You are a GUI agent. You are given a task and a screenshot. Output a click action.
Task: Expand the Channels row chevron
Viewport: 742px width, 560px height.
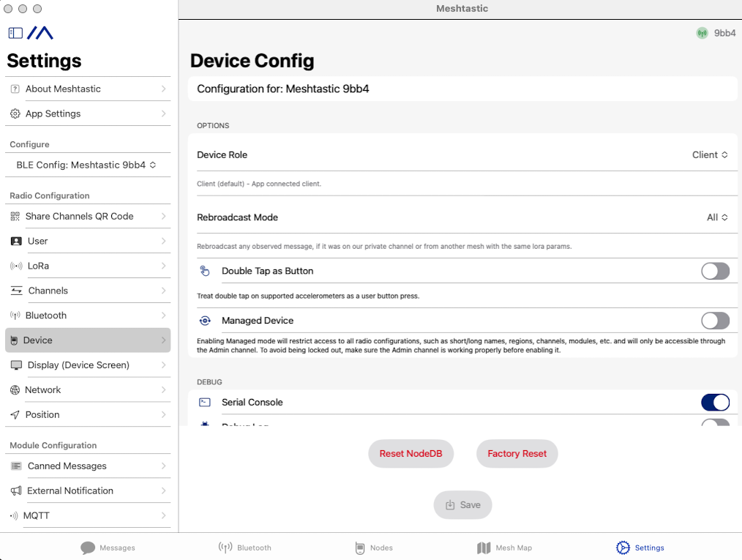pyautogui.click(x=163, y=291)
